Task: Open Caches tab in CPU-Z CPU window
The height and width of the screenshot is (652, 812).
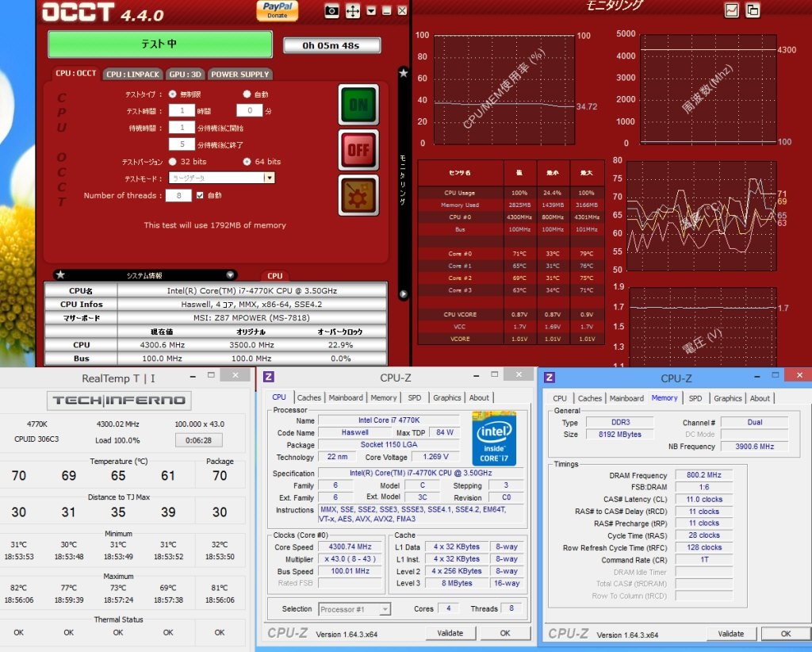Action: (309, 397)
